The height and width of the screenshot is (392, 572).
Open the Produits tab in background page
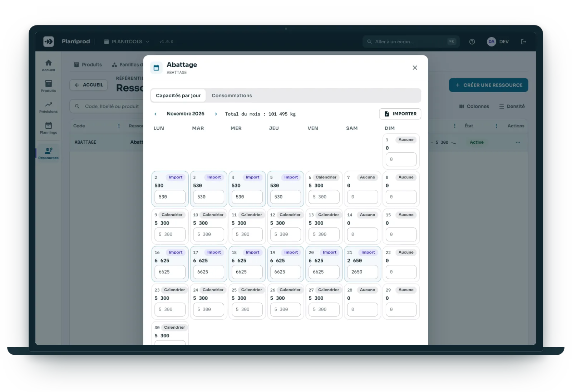coord(88,65)
